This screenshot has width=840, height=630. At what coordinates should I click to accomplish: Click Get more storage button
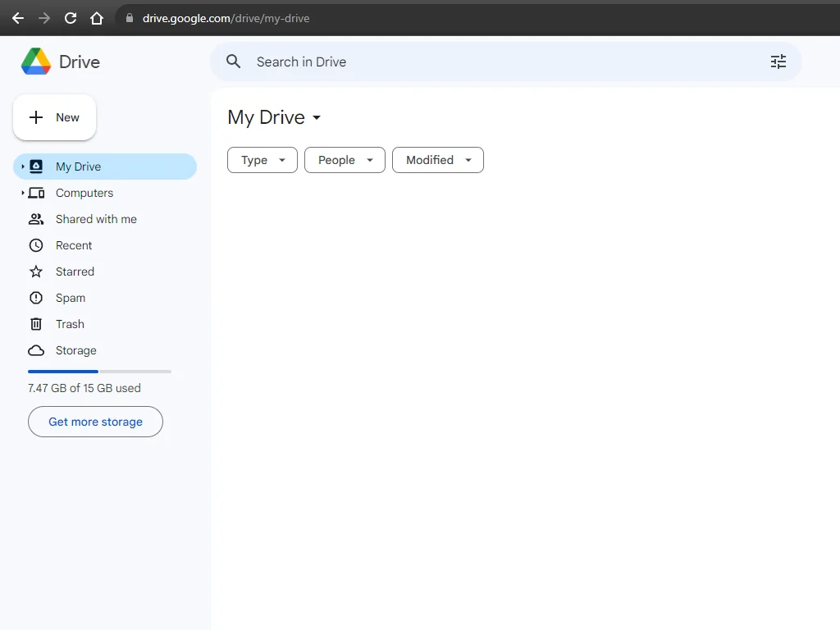click(95, 422)
